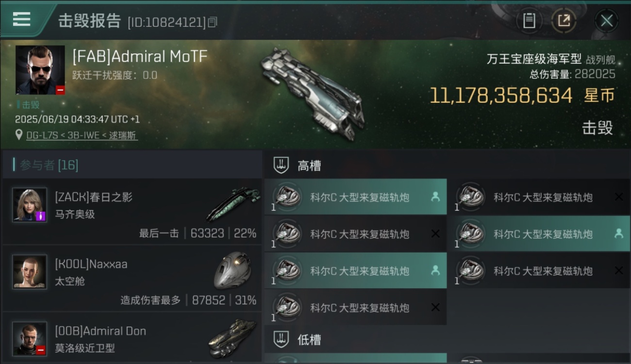Screen dimensions: 631x364
Task: Open the clipboard report icon
Action: [x=529, y=20]
